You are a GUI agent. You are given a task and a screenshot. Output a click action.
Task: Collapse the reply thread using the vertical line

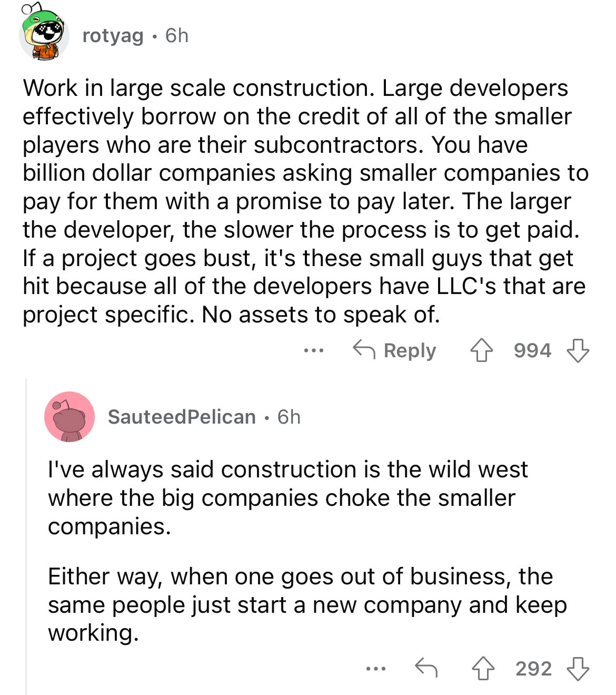tap(26, 527)
